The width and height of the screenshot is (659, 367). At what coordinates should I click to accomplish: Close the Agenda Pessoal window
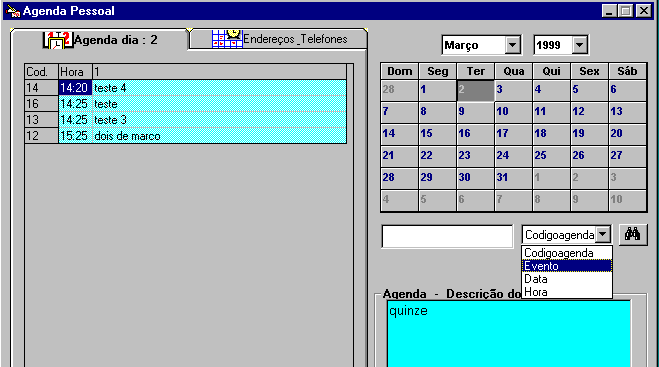coord(643,11)
